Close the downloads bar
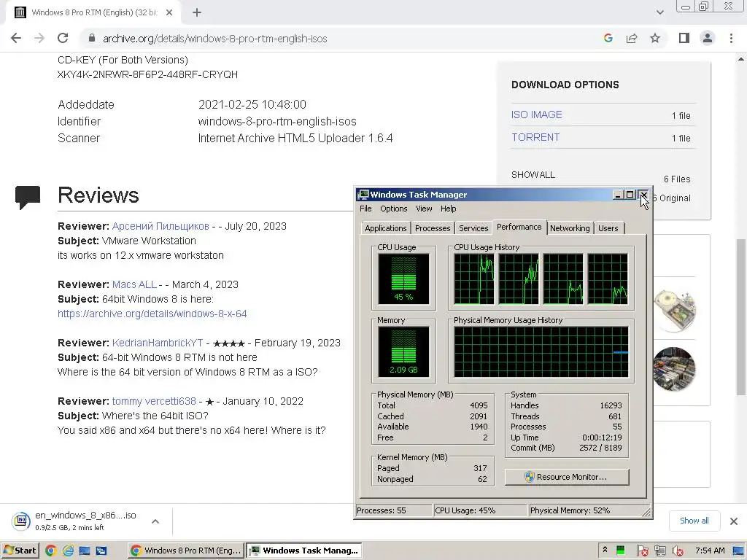Screen dimensions: 747x560 coord(734,521)
